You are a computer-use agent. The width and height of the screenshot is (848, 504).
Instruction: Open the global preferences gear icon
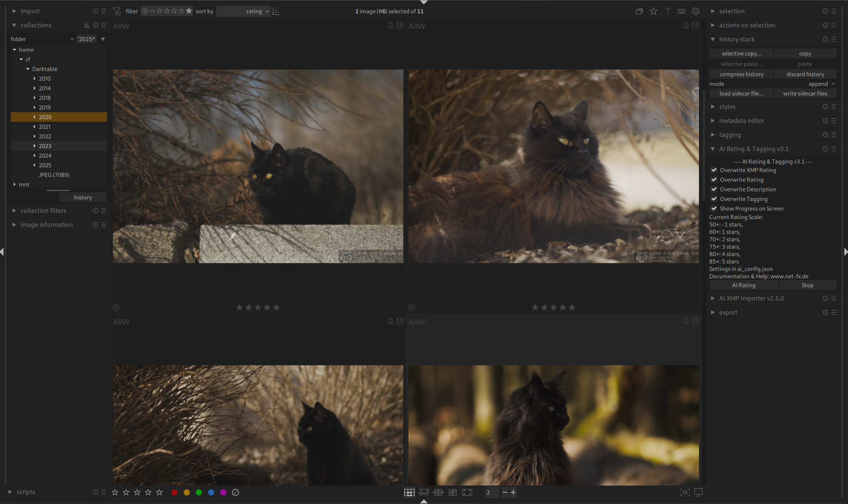(696, 11)
